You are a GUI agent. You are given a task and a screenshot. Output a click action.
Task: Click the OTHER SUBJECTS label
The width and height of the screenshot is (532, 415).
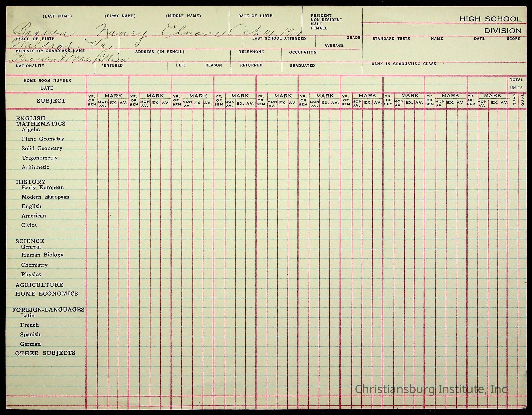point(45,353)
